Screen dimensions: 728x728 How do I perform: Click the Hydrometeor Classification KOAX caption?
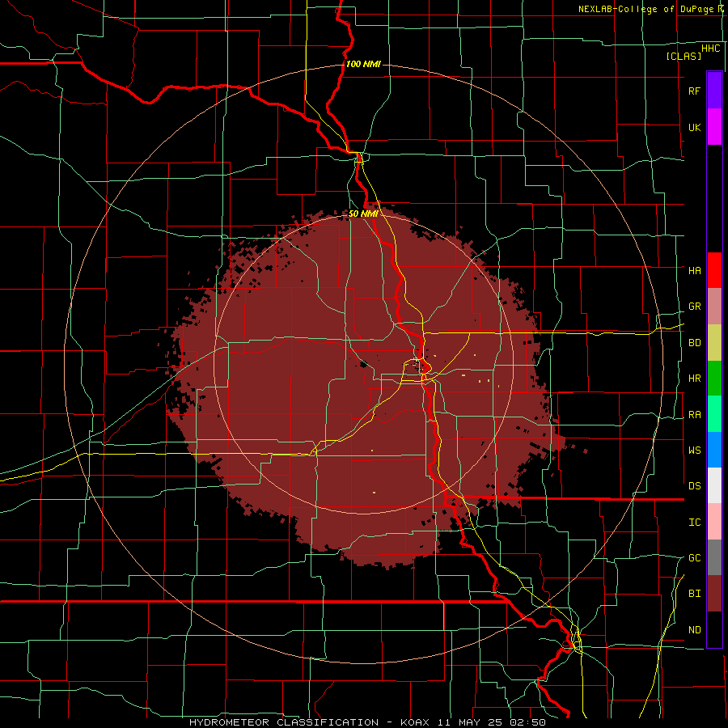pos(367,722)
